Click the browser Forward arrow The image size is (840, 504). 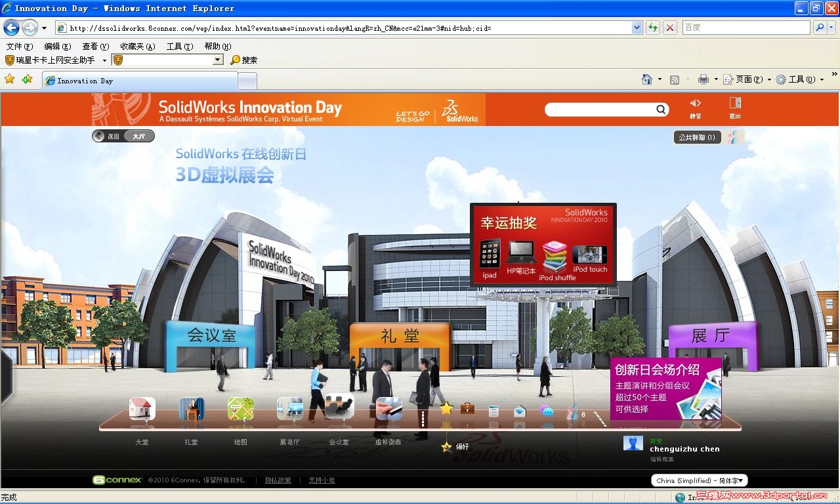point(30,28)
